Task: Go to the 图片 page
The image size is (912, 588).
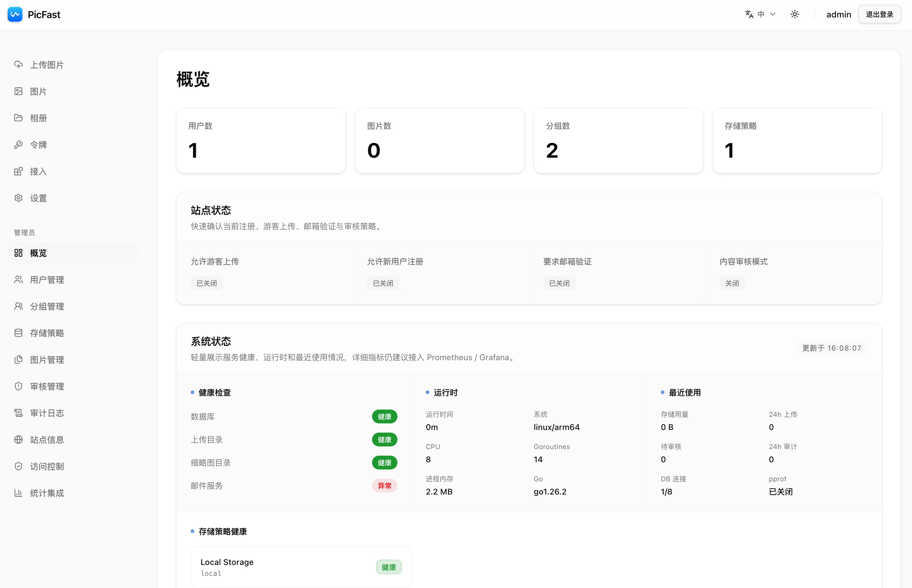Action: (x=72, y=91)
